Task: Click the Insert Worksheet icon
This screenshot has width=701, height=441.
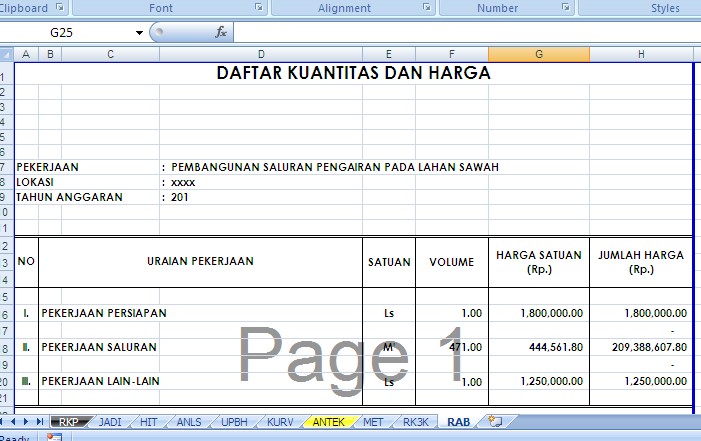Action: click(495, 421)
